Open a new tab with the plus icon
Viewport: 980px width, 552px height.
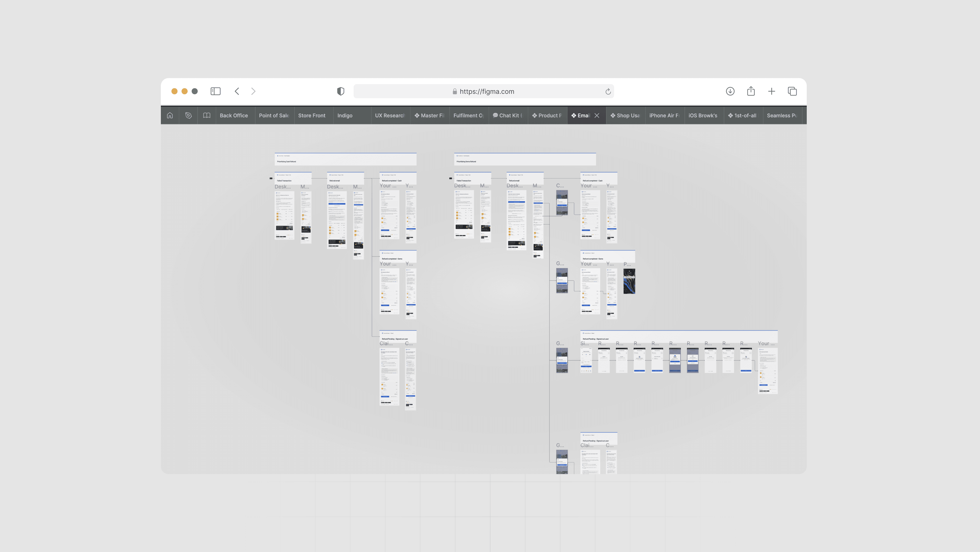(x=771, y=91)
